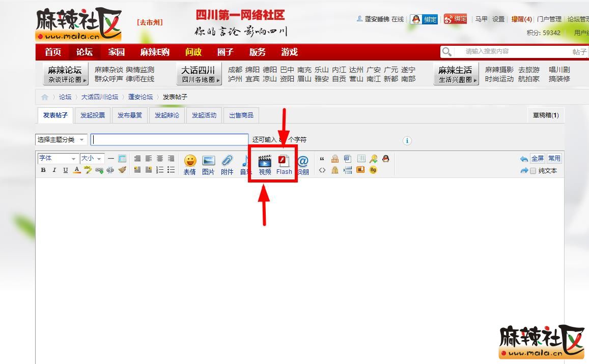Switch to the 发起投票 tab
Image resolution: width=589 pixels, height=364 pixels.
pyautogui.click(x=93, y=115)
